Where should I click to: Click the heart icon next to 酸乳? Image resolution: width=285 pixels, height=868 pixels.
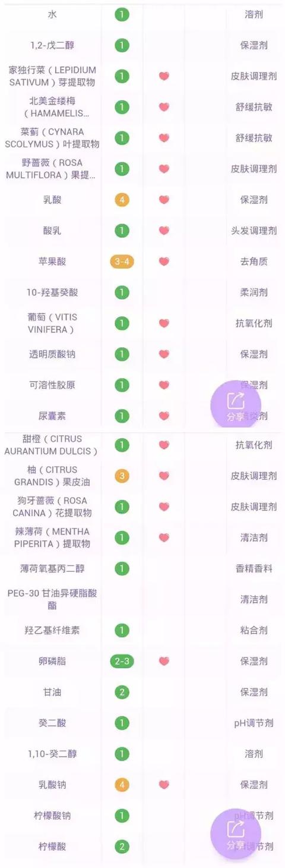coord(164,231)
